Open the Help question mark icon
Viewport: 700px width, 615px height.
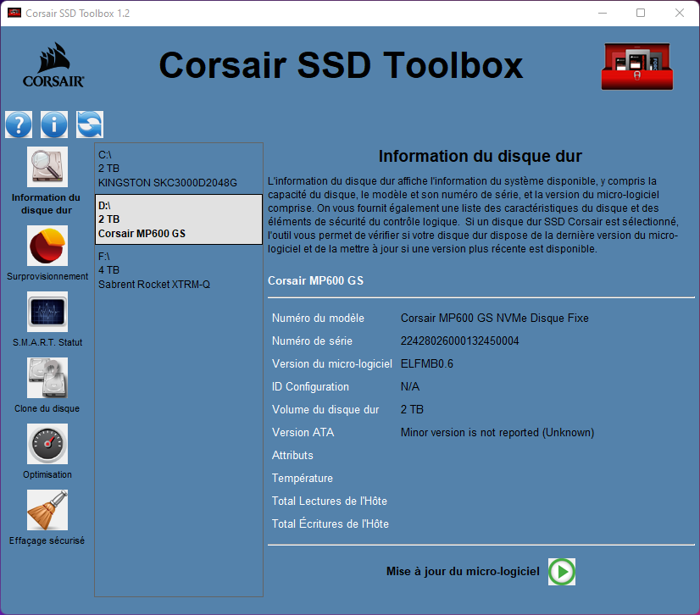pos(19,125)
